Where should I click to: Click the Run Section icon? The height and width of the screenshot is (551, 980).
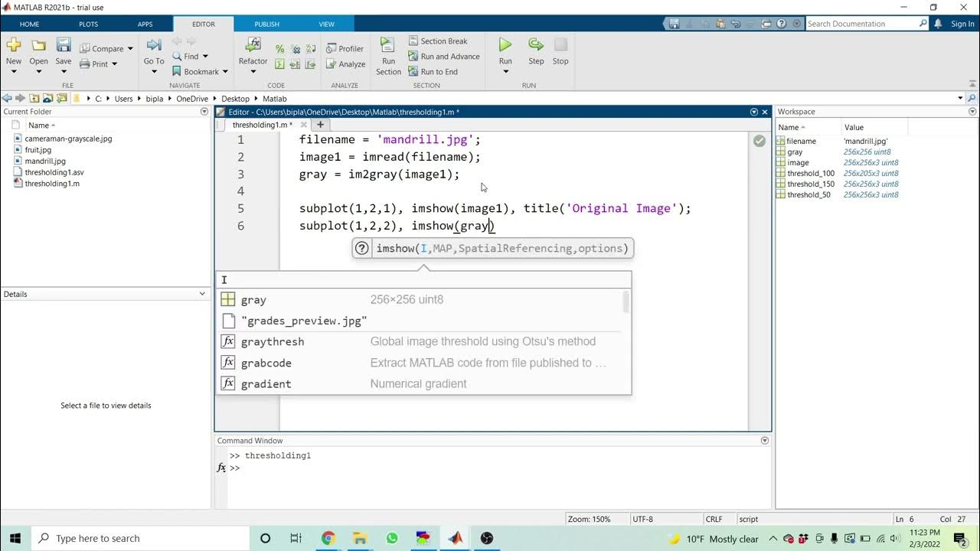point(388,45)
